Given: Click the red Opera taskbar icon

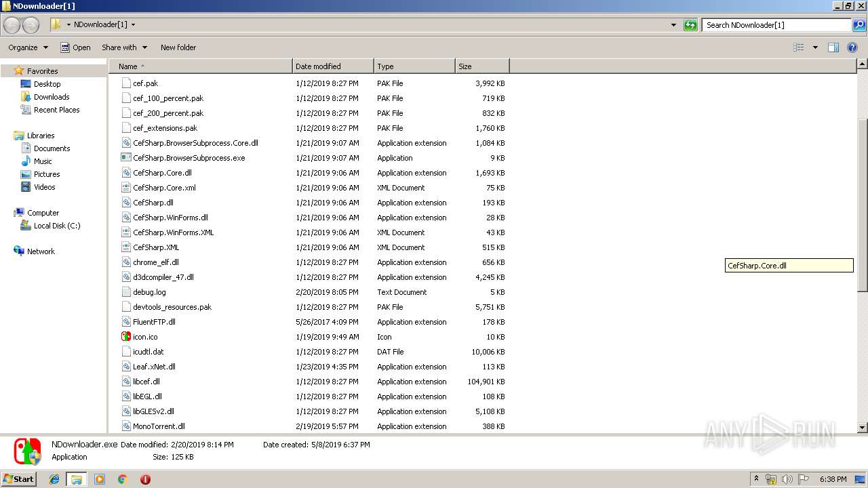Looking at the screenshot, I should point(145,479).
